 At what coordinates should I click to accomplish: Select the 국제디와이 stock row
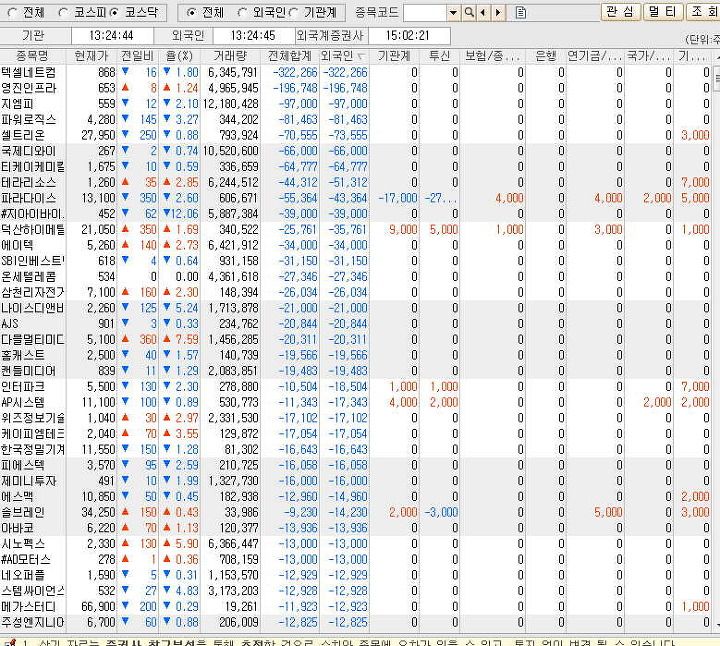[355, 151]
